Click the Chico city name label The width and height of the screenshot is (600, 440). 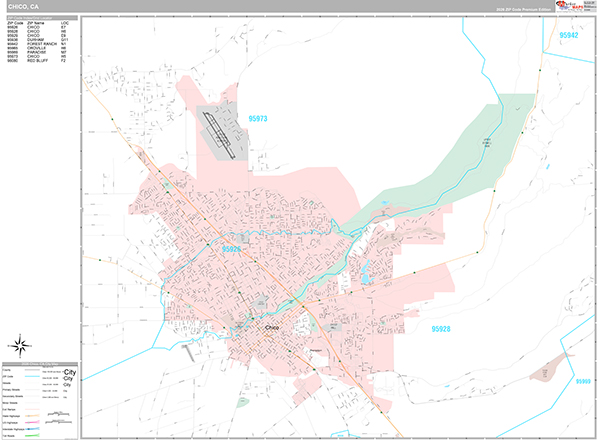pyautogui.click(x=276, y=328)
